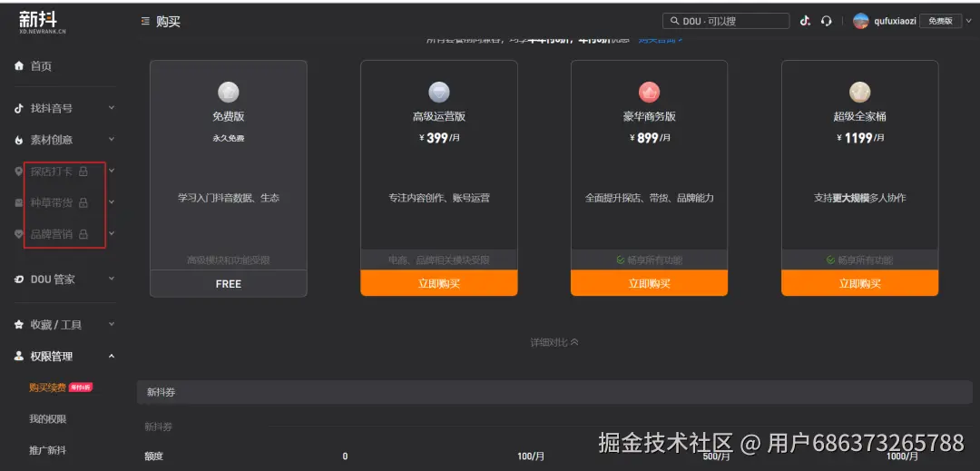This screenshot has width=980, height=471.
Task: Click 支持更大规模多人协作 description
Action: pos(859,198)
